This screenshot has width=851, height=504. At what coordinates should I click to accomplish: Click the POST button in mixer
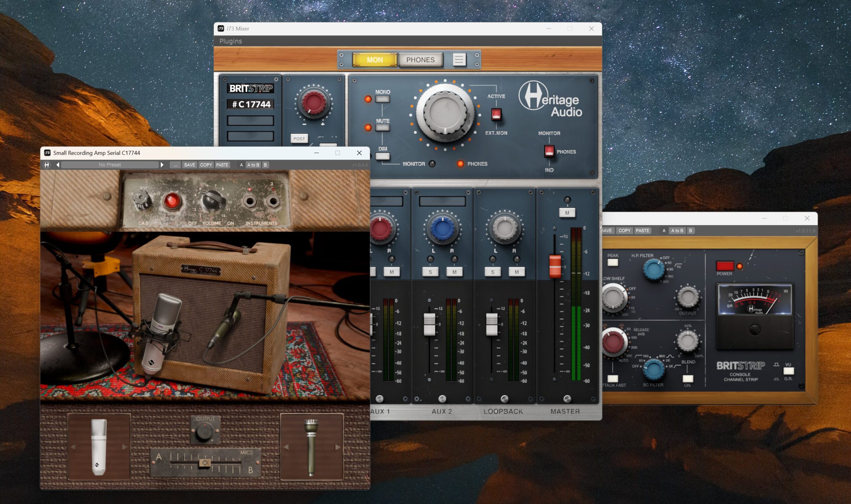point(299,139)
